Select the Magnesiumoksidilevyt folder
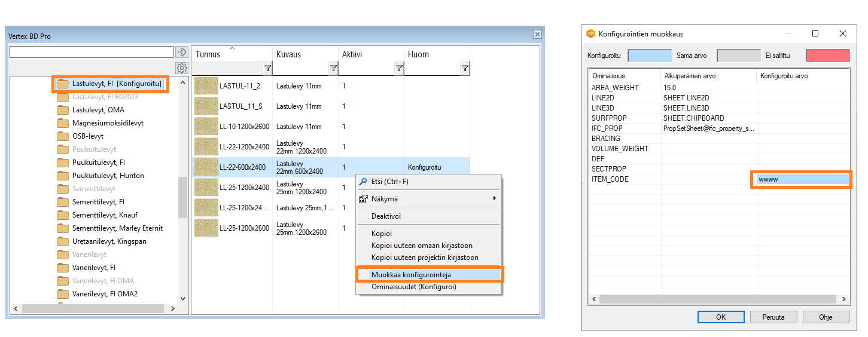Screen dimensions: 868x337 coord(108,123)
